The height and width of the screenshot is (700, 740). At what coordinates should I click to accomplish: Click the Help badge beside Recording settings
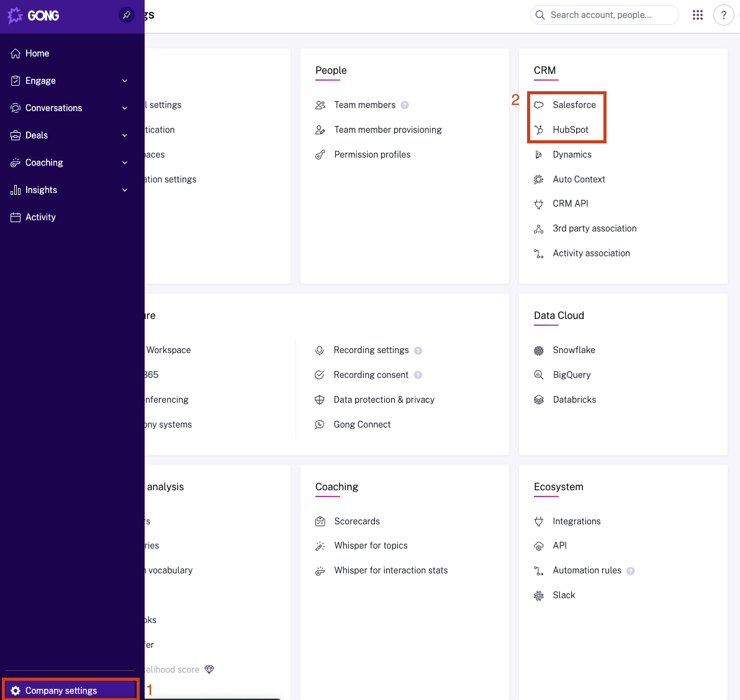click(418, 351)
